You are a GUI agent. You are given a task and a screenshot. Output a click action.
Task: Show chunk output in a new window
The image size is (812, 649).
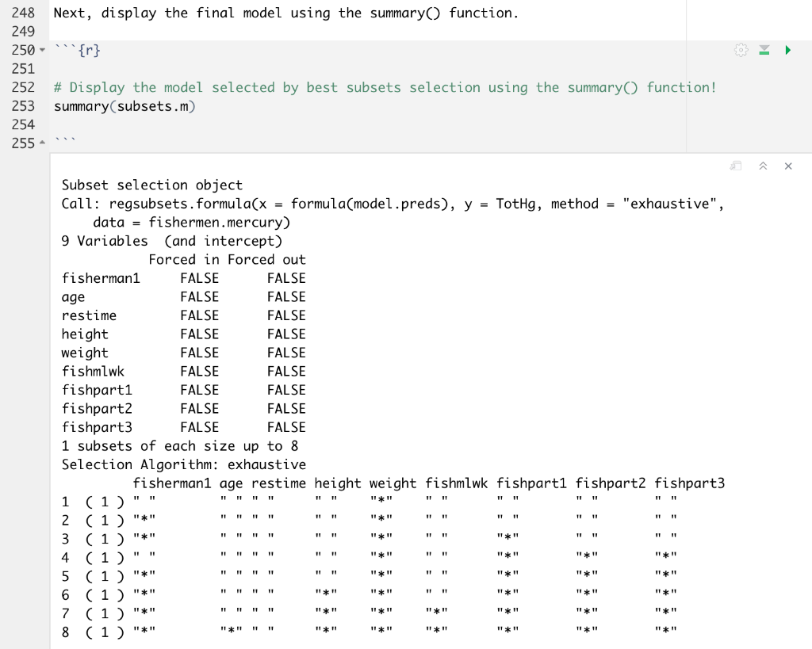click(735, 166)
